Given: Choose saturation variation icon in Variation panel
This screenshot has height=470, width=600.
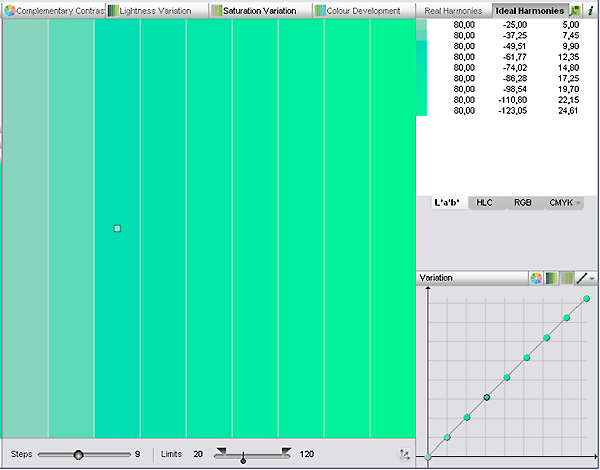Looking at the screenshot, I should coord(566,277).
